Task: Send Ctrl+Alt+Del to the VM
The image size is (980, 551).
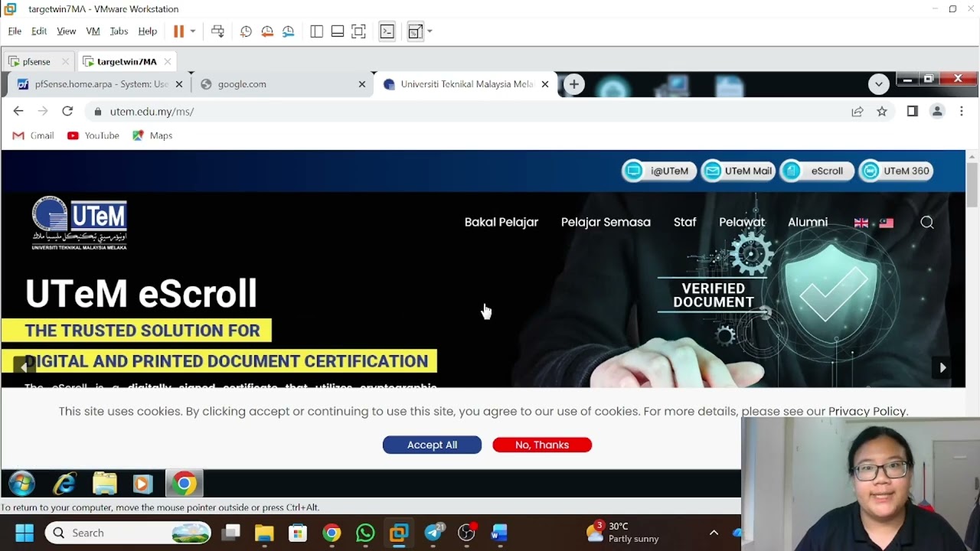Action: coord(217,31)
